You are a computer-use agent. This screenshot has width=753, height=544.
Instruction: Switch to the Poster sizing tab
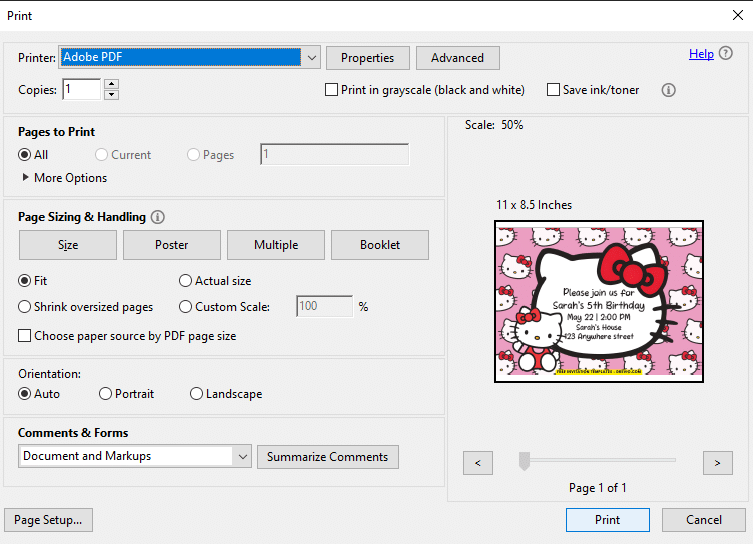172,245
